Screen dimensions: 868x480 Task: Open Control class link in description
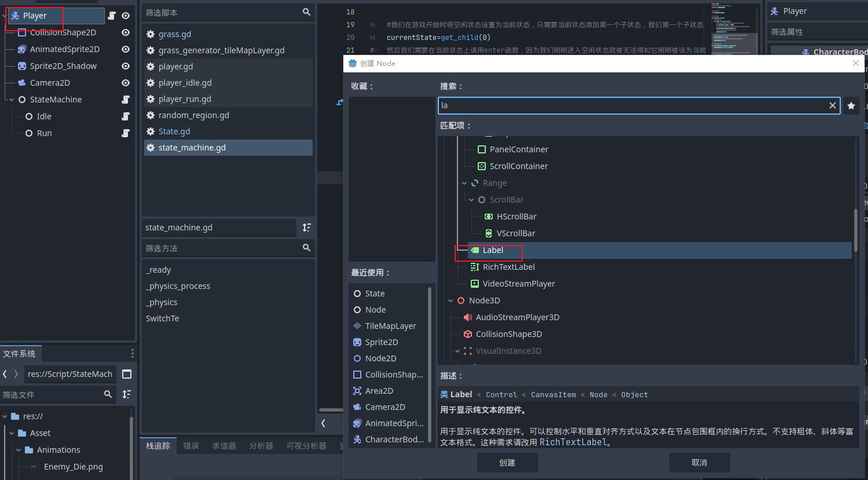[x=501, y=395]
